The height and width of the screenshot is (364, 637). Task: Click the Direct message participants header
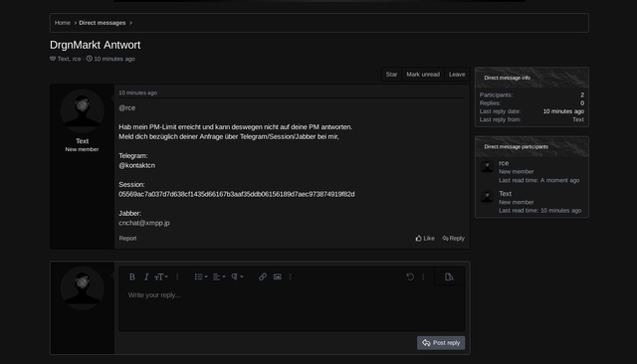point(531,146)
